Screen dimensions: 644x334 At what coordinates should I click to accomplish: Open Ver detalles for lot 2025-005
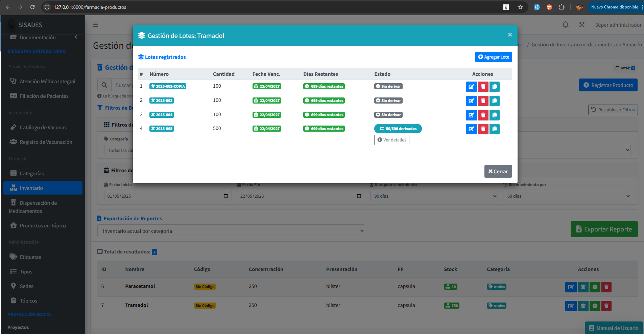pos(391,140)
